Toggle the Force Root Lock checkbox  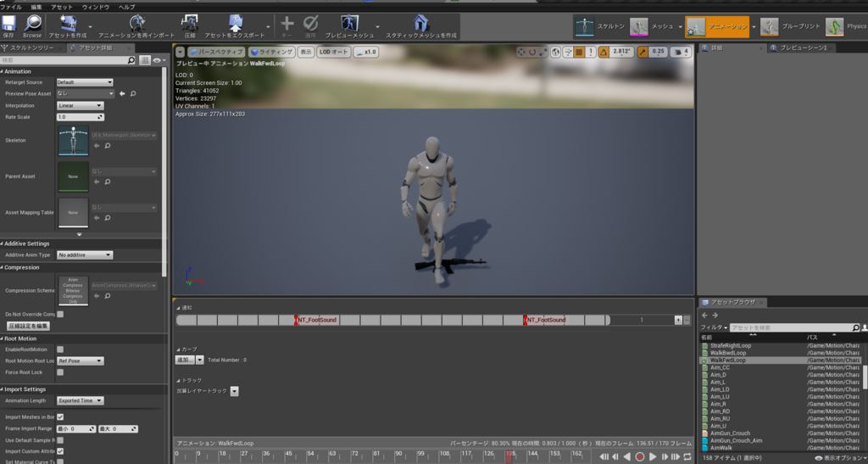coord(60,372)
